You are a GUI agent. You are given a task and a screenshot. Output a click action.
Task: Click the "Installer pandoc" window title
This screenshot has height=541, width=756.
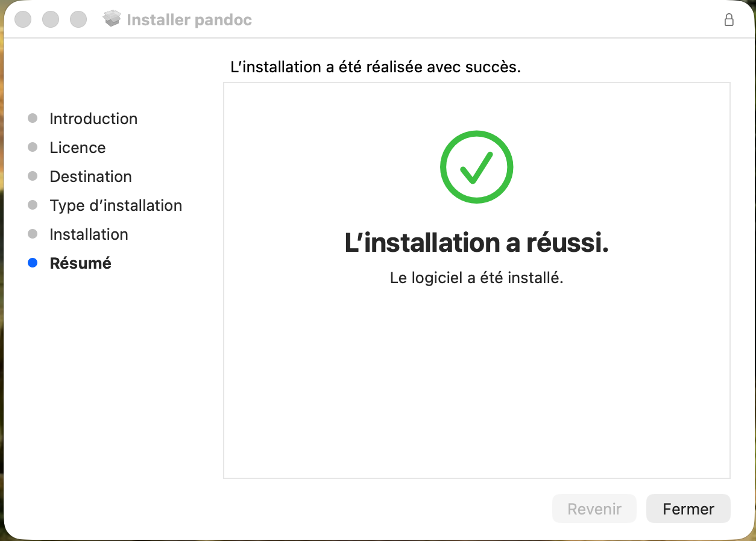click(189, 20)
